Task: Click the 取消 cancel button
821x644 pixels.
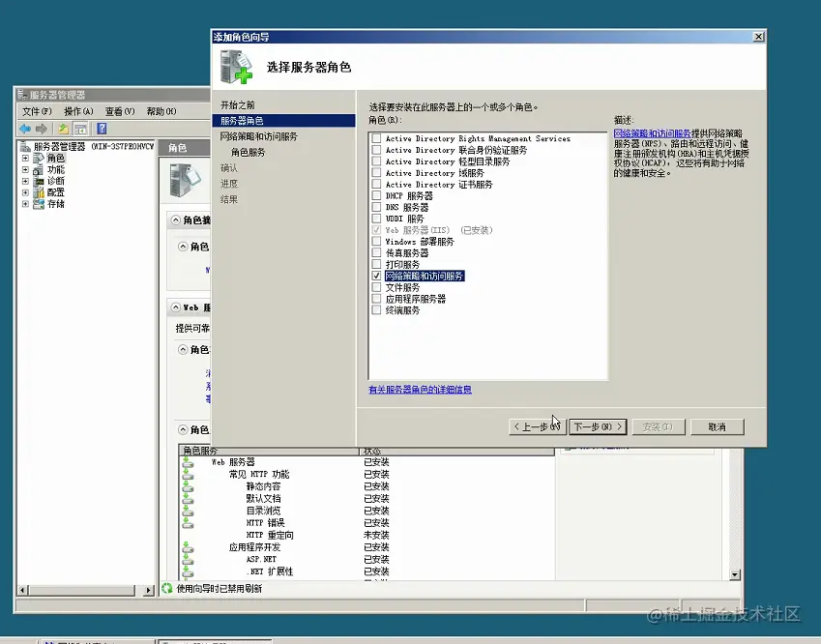Action: click(x=718, y=426)
